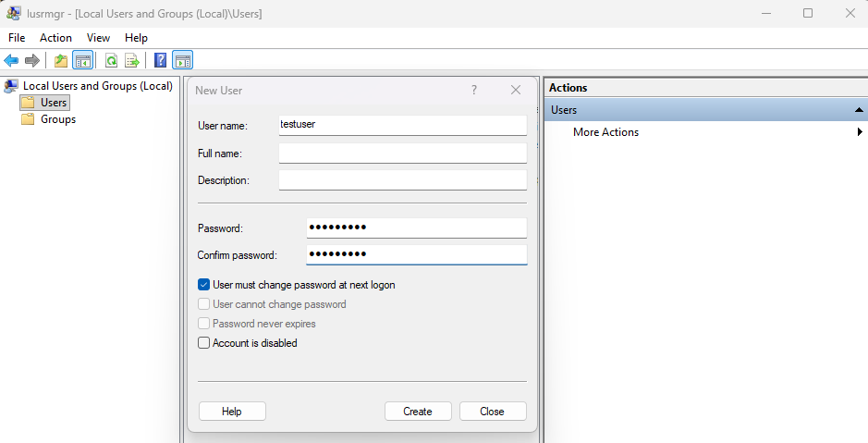
Task: Click the Password input field
Action: pyautogui.click(x=416, y=228)
